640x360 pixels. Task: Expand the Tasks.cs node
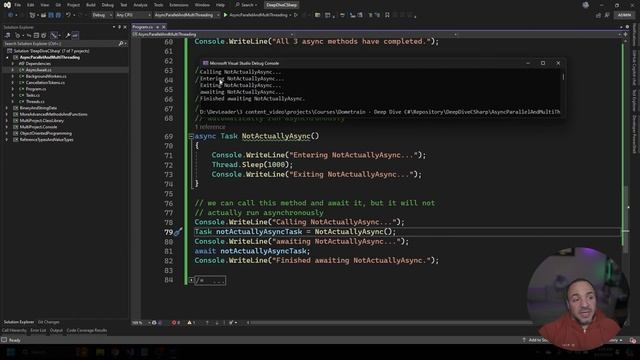12,95
